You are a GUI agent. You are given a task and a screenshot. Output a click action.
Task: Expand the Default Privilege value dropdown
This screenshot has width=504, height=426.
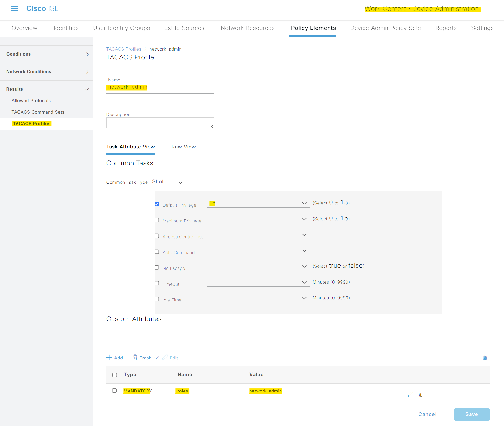258,203
